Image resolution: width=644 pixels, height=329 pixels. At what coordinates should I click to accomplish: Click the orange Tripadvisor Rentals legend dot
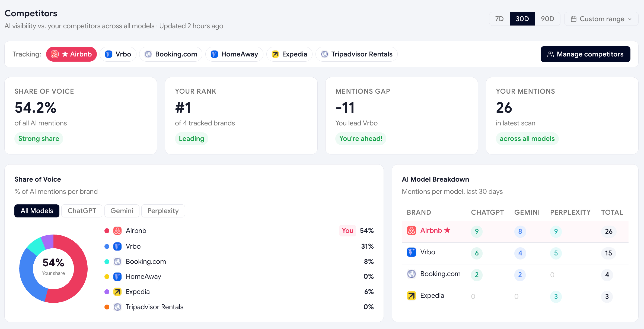click(x=107, y=307)
